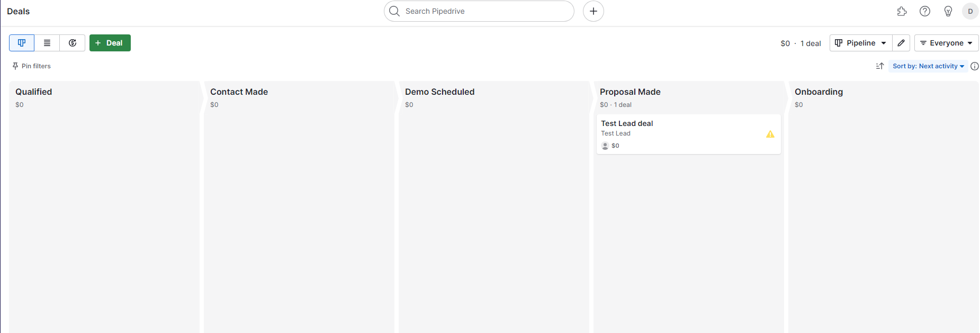Toggle the sort direction icon
980x333 pixels.
click(879, 66)
